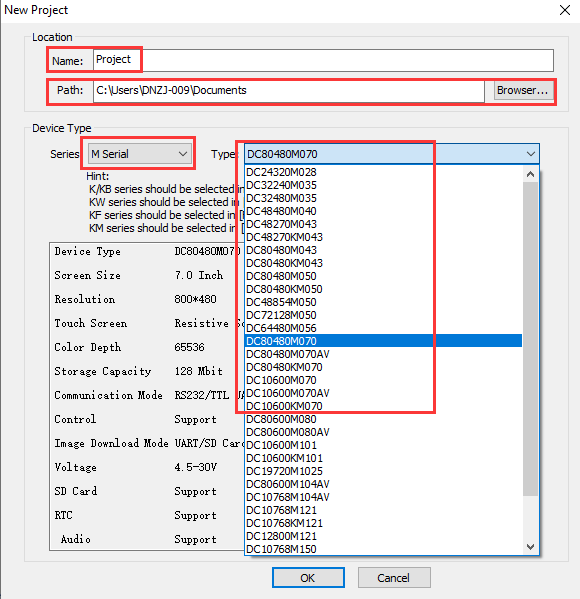This screenshot has width=580, height=599.
Task: Close the New Project dialog
Action: [565, 10]
